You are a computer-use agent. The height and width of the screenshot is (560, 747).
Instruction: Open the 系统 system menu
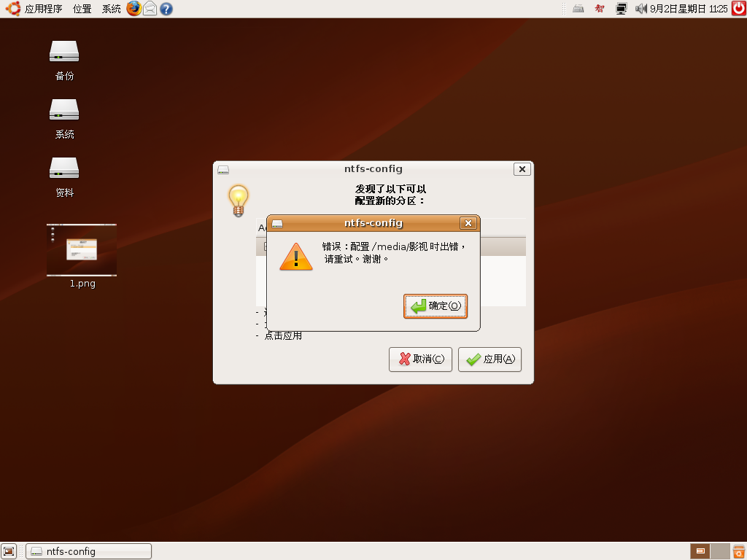[x=111, y=9]
